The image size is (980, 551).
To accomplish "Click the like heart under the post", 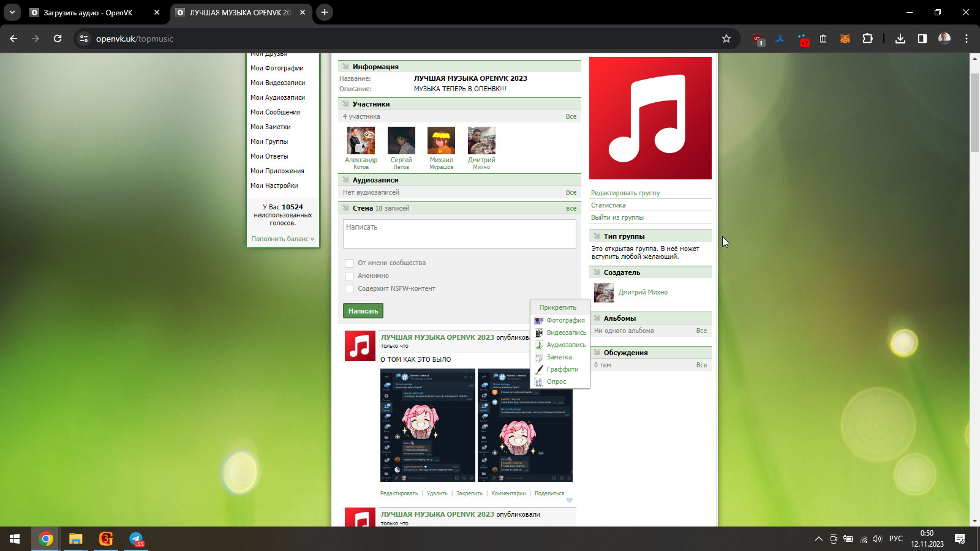I will 570,500.
